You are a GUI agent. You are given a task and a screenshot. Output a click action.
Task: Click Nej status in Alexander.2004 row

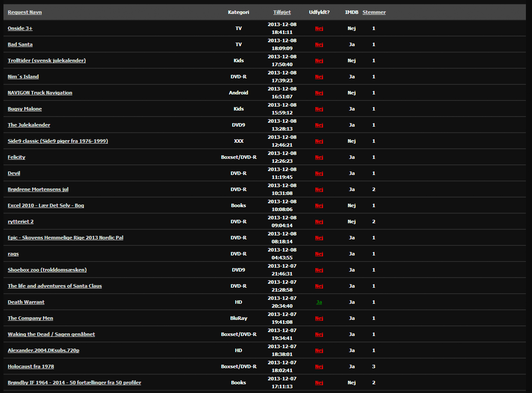(x=319, y=350)
